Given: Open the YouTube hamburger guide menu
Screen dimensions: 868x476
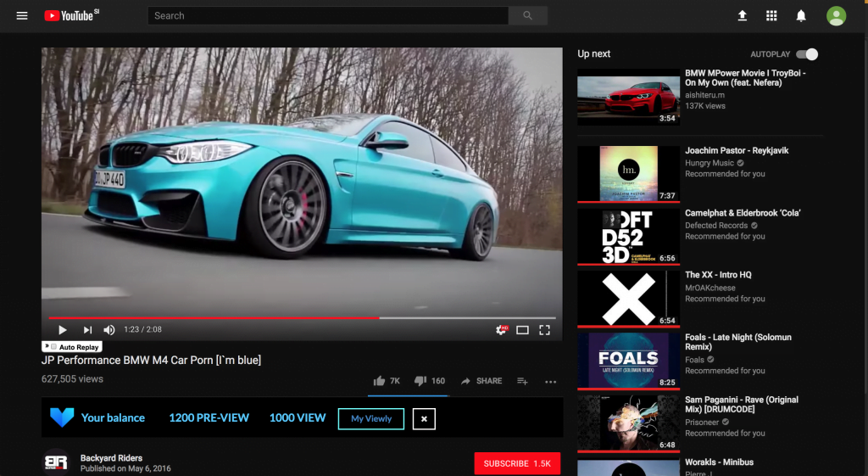Looking at the screenshot, I should point(22,16).
